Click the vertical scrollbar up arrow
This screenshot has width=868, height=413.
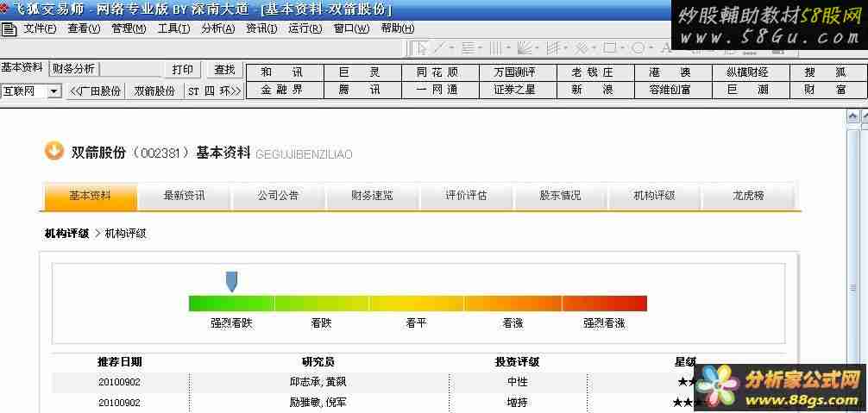point(853,116)
